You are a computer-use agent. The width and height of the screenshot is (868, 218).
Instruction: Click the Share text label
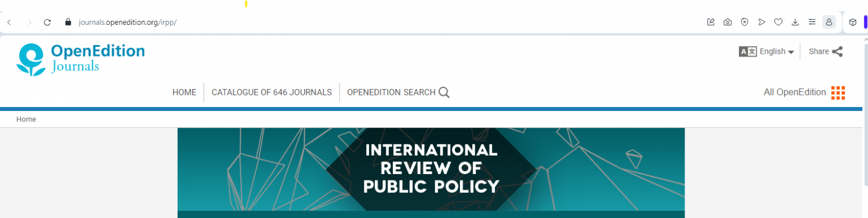point(819,51)
